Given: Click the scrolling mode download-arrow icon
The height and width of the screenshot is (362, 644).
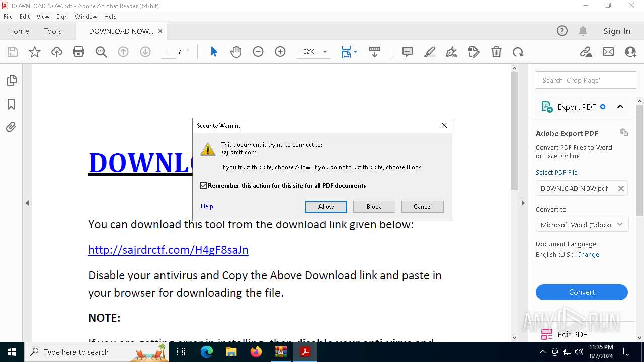Looking at the screenshot, I should 375,52.
